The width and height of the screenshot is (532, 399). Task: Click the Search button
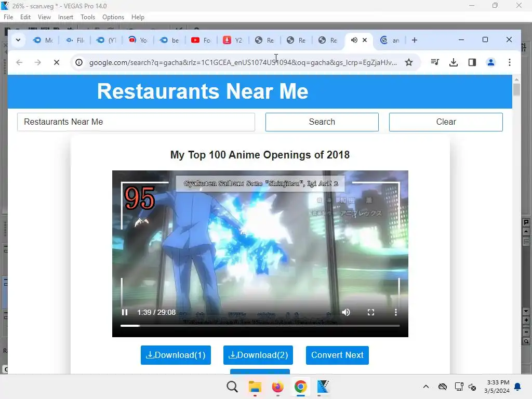coord(322,122)
